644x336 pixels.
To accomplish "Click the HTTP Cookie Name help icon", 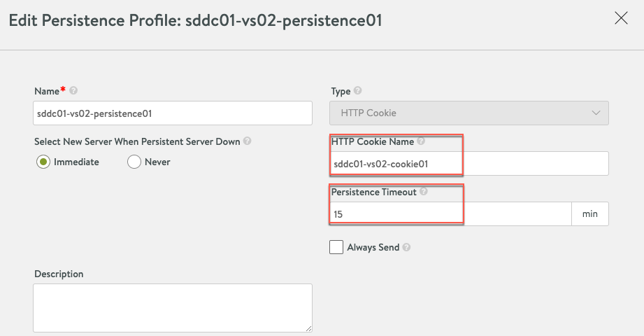I will pos(421,141).
